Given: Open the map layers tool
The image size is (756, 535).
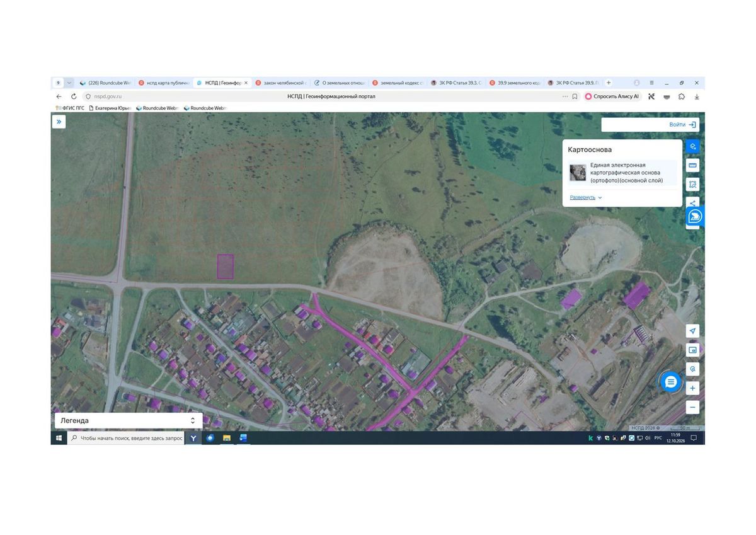Looking at the screenshot, I should coord(692,146).
